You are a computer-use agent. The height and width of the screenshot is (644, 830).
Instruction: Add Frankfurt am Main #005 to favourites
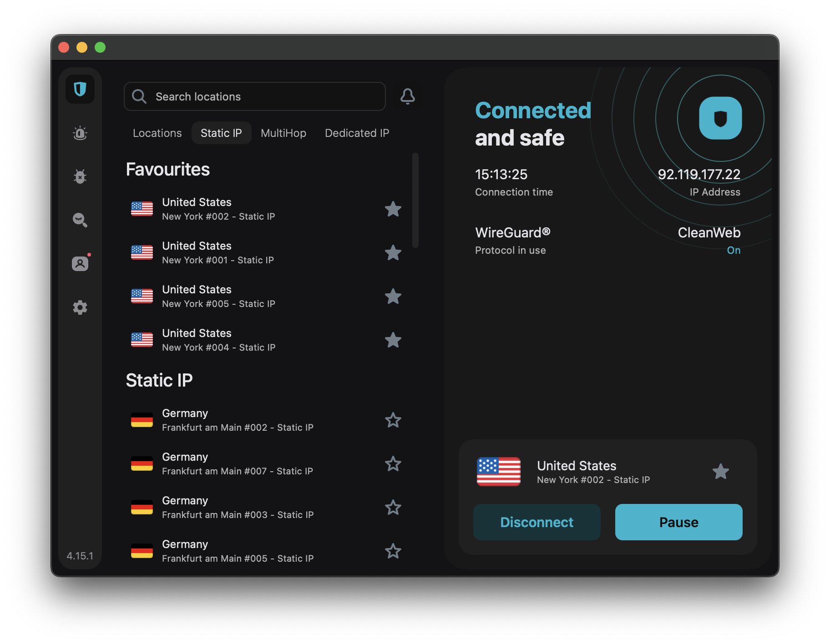(393, 551)
